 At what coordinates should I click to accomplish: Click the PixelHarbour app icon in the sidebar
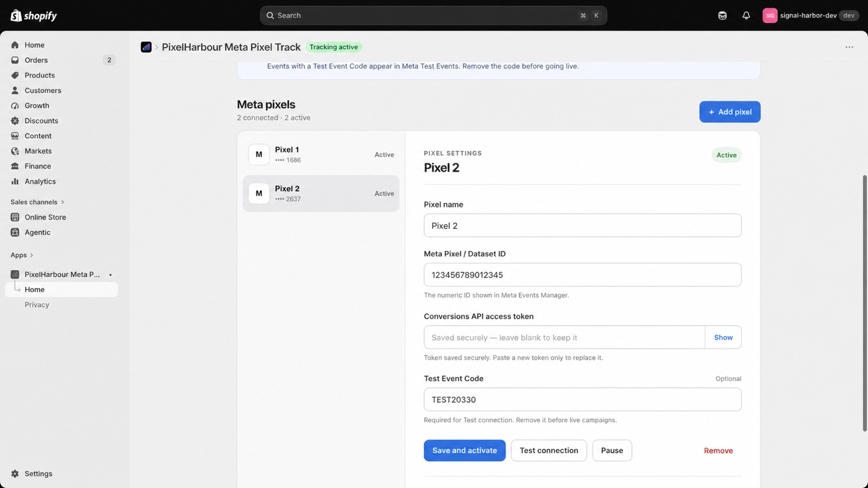point(15,274)
